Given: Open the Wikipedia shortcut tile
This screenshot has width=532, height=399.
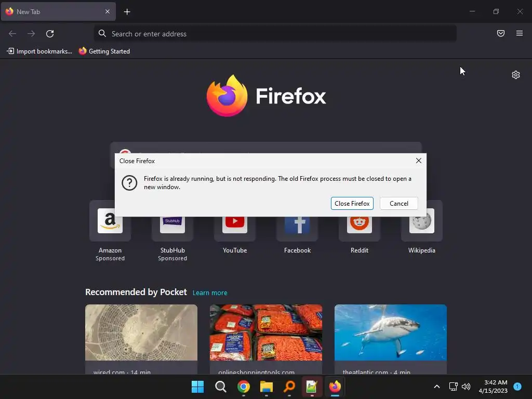Looking at the screenshot, I should coord(422,228).
